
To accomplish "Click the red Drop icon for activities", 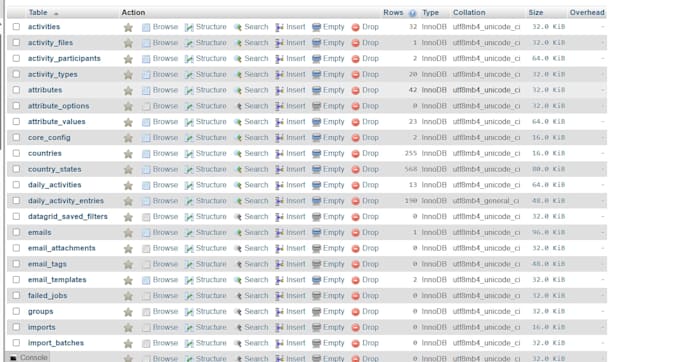I will pyautogui.click(x=356, y=27).
